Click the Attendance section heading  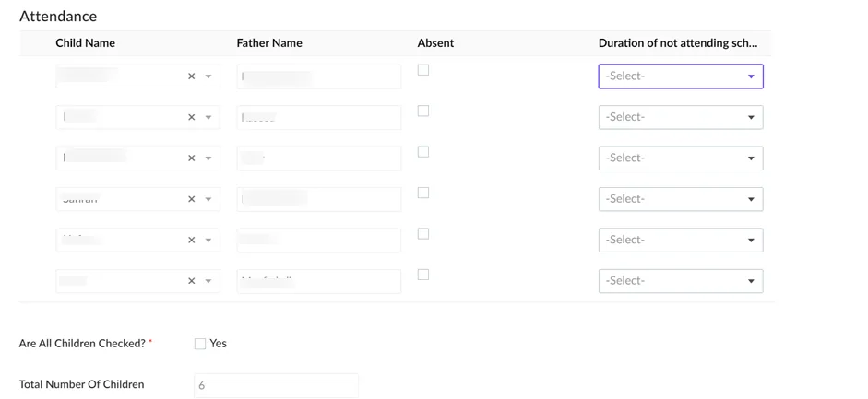tap(58, 16)
